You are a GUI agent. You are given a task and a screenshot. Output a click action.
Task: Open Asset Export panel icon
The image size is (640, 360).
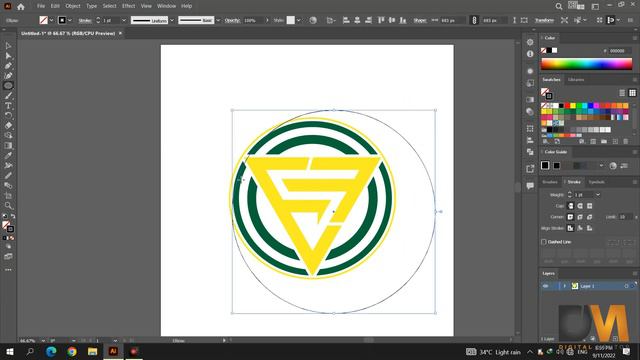(x=530, y=169)
